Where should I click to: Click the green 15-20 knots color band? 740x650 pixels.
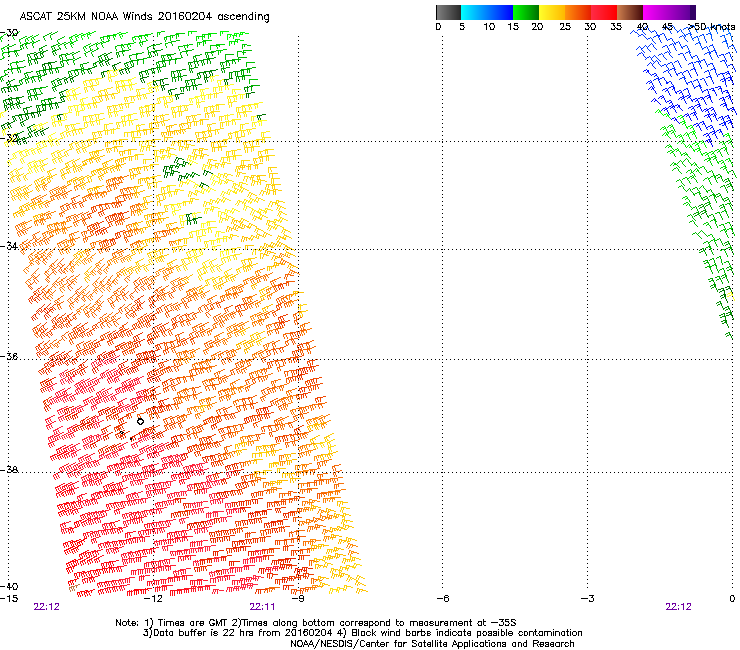point(526,12)
